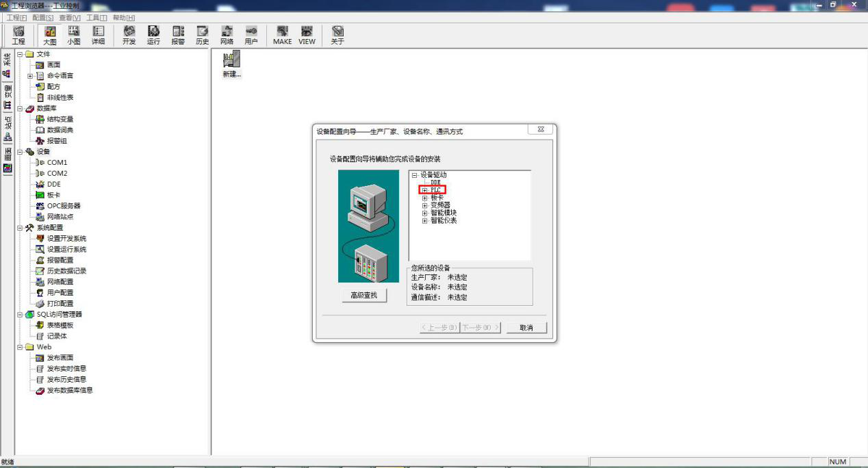Select 网络配置 in the project tree
Viewport: 868px width, 468px height.
(60, 281)
